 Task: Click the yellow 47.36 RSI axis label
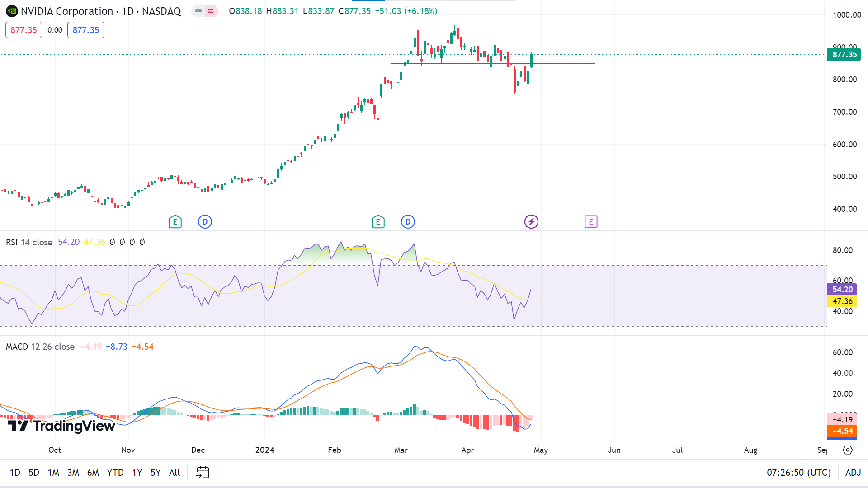pos(842,301)
